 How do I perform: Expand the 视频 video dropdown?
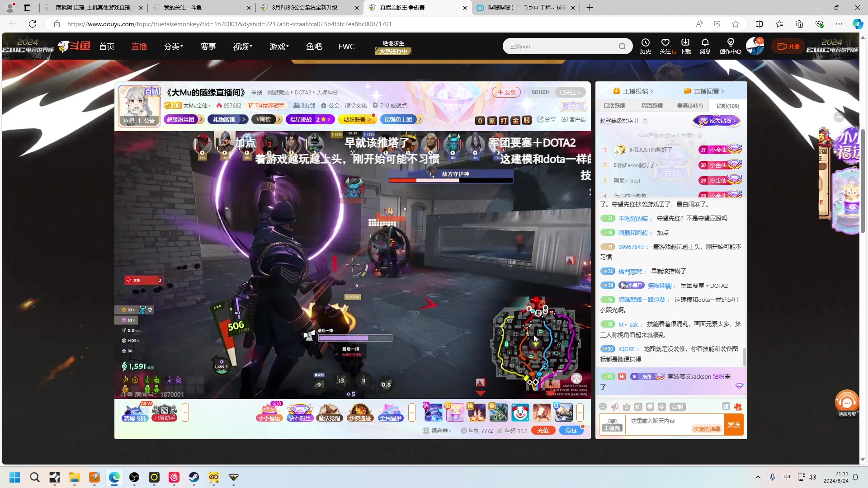click(243, 47)
